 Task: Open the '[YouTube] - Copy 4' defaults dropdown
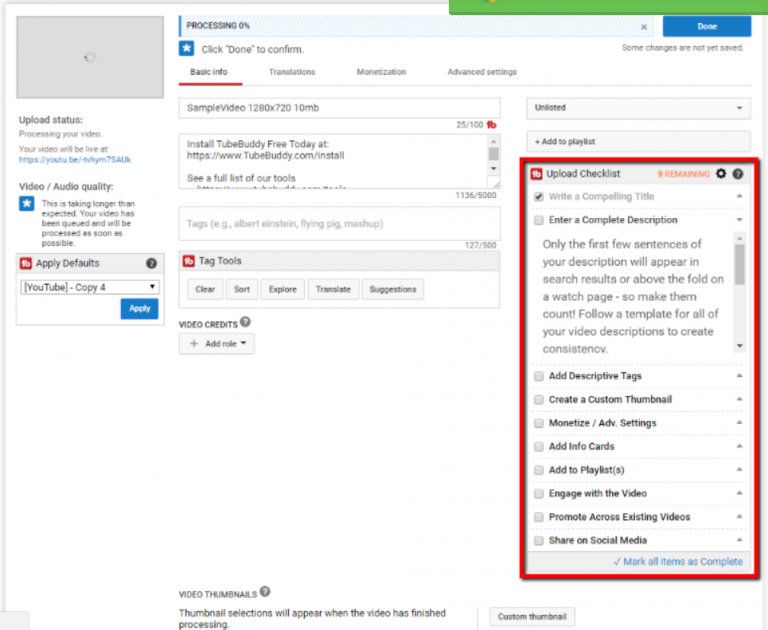(90, 287)
